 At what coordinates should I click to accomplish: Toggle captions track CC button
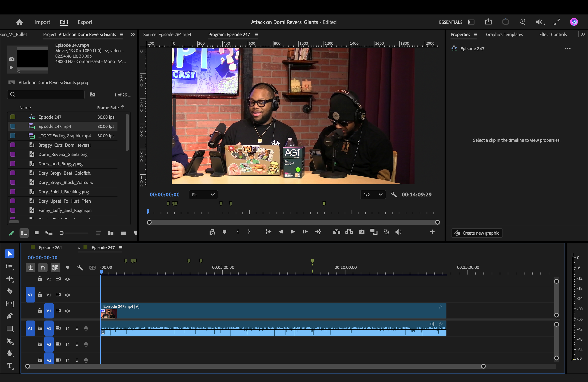pyautogui.click(x=92, y=268)
